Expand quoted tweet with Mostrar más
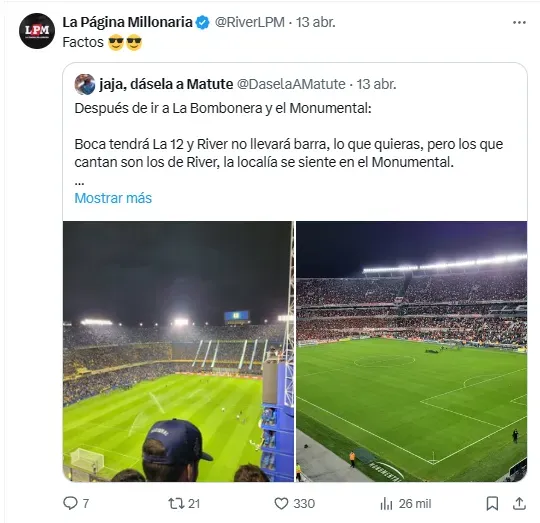Viewport: 540px width, 523px height. (113, 198)
